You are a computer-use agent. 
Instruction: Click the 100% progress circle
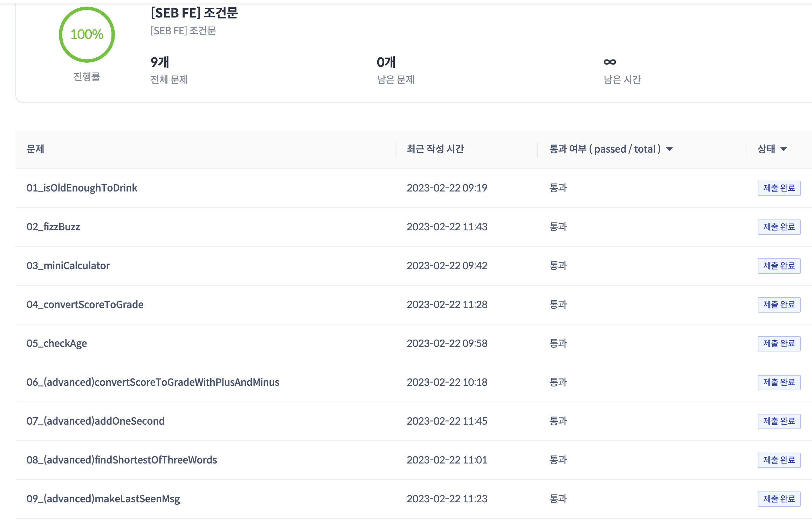[87, 35]
